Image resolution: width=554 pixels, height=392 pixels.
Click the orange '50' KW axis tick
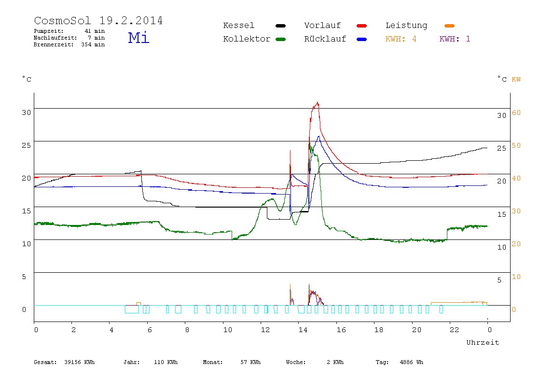(516, 145)
